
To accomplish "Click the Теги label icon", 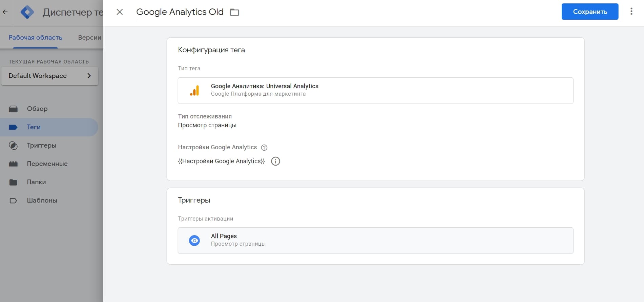I will click(13, 127).
